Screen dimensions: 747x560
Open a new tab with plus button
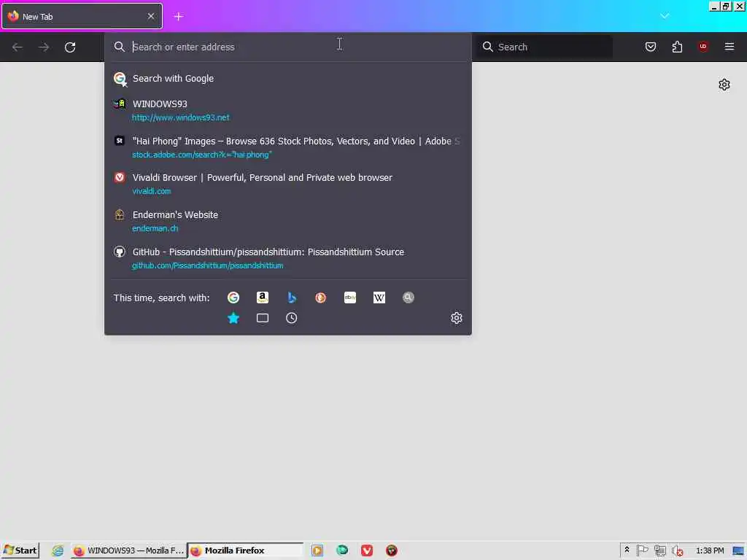tap(179, 17)
